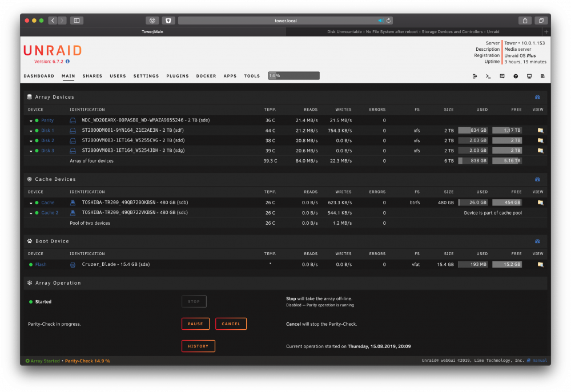Expand Parity row dropdown arrow
Image resolution: width=571 pixels, height=392 pixels.
pyautogui.click(x=31, y=121)
